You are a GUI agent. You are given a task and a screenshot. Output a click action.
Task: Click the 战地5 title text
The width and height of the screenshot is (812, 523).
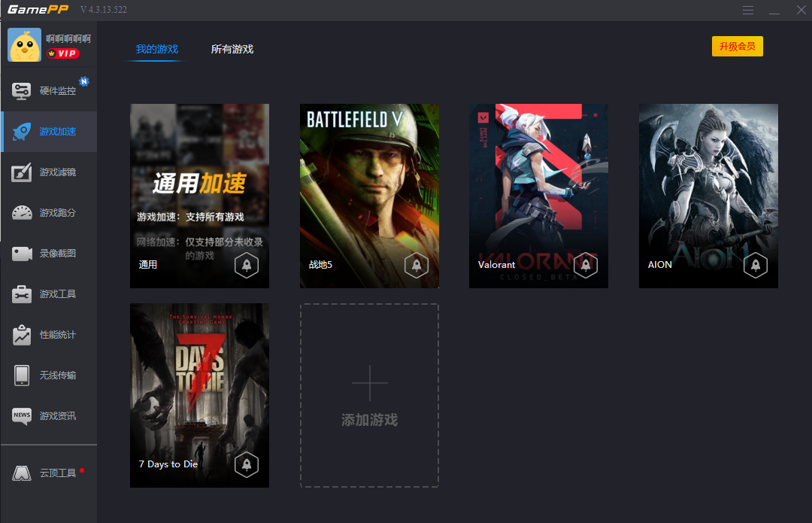coord(320,265)
